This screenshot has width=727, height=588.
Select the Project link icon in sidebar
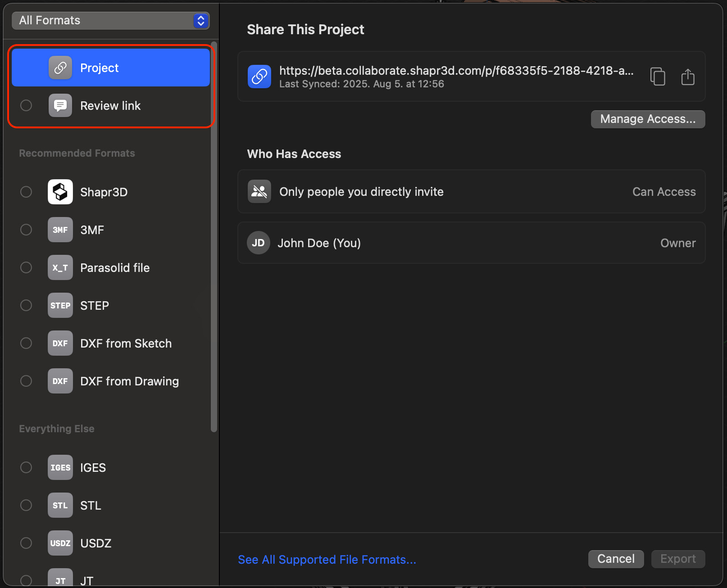60,68
